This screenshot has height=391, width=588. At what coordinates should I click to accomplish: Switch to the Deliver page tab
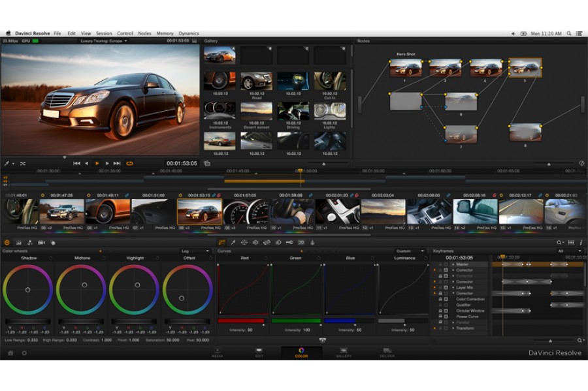coord(387,352)
